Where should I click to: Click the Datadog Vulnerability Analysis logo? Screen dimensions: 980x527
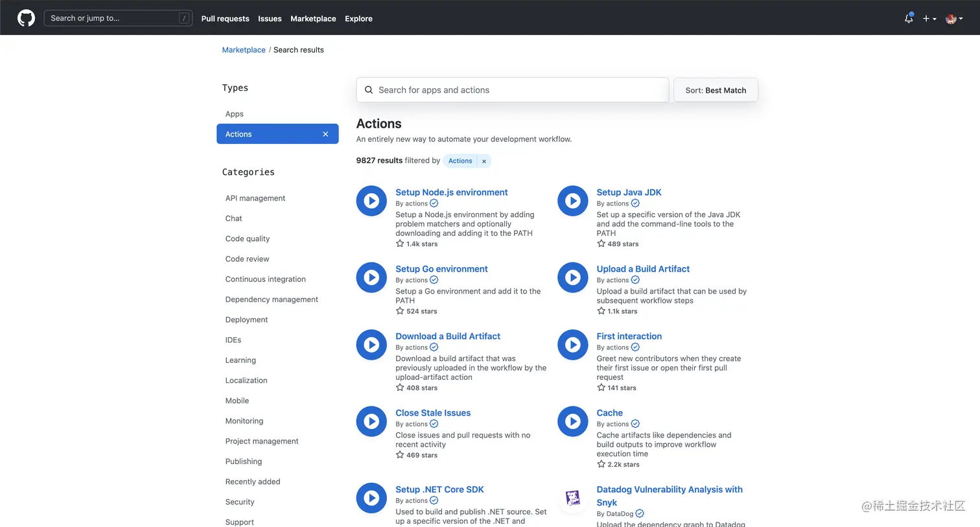click(x=573, y=498)
